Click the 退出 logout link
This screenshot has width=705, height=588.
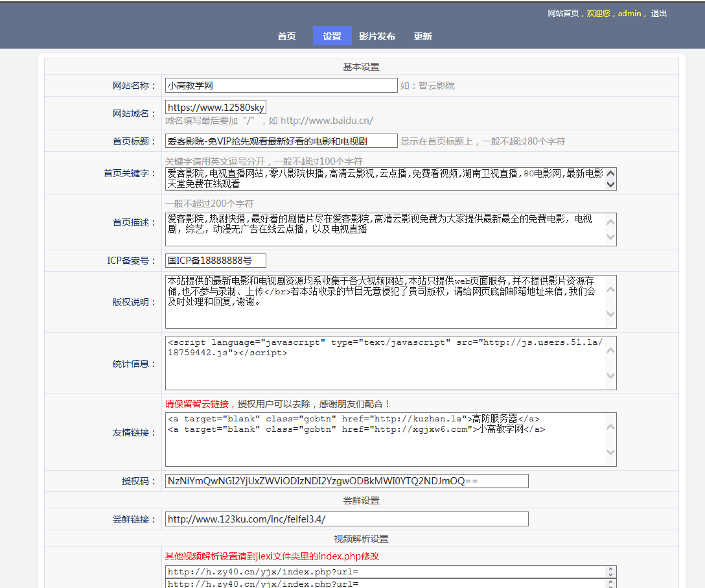(658, 14)
